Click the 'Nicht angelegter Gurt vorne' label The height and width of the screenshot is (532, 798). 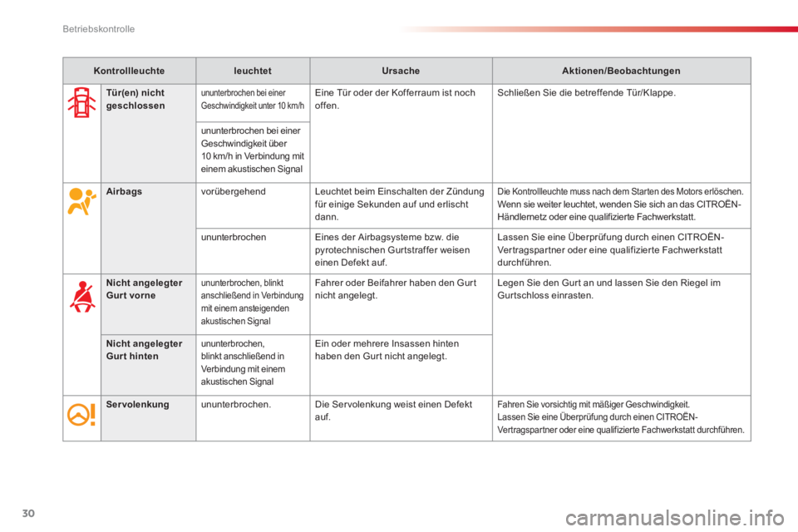click(x=144, y=289)
